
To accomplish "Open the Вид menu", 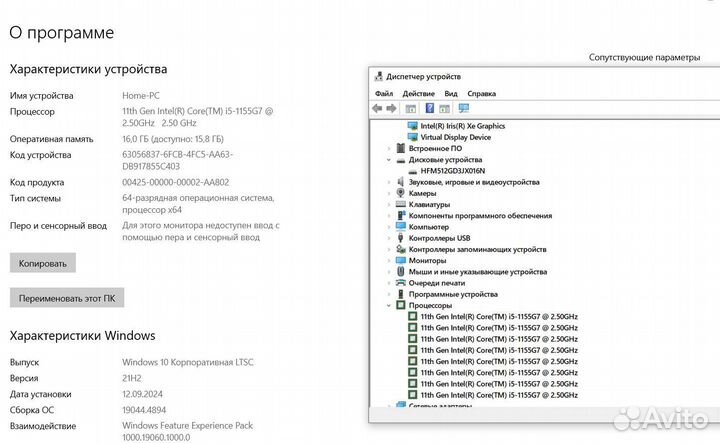I will [x=451, y=93].
